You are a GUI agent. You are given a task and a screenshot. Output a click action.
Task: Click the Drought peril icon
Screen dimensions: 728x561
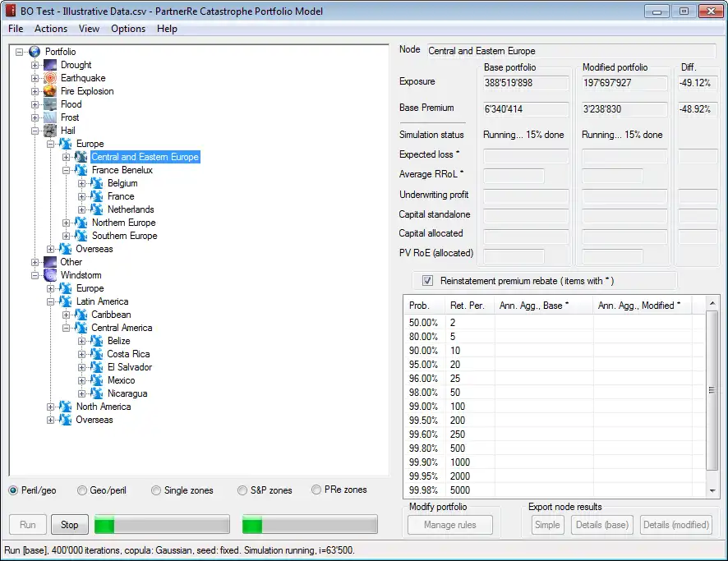tap(50, 65)
